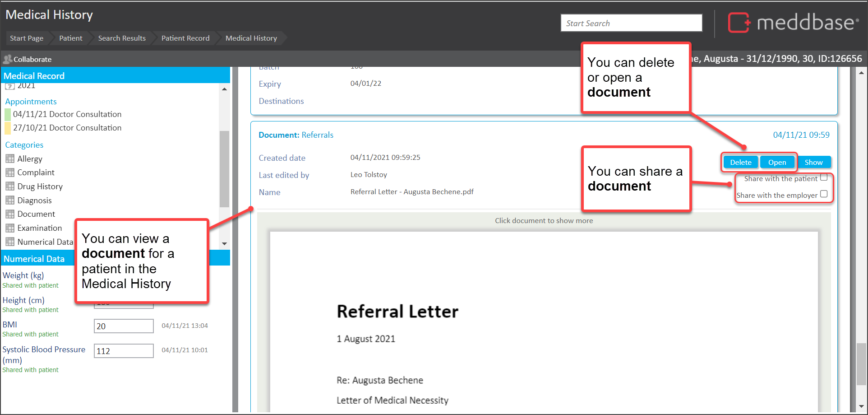Click the meddbase logo

tap(793, 23)
